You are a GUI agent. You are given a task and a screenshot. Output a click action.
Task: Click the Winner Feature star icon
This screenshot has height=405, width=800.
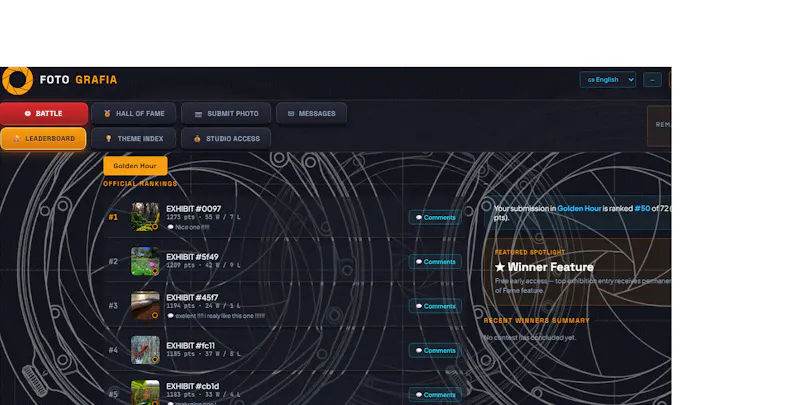click(500, 267)
